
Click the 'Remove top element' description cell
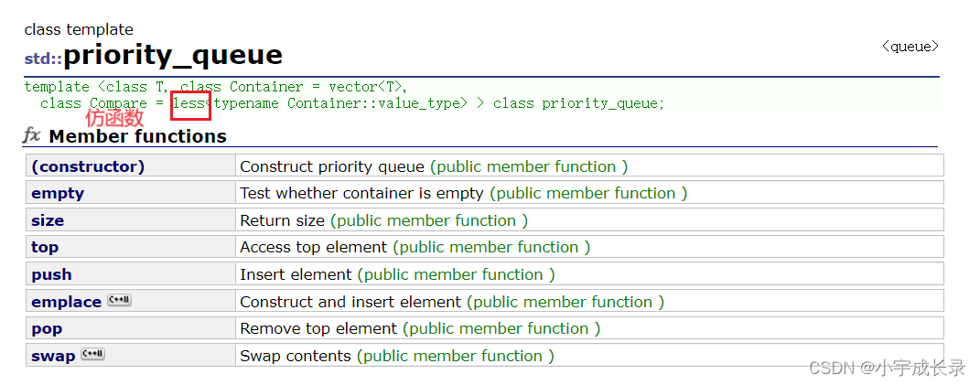click(x=589, y=328)
